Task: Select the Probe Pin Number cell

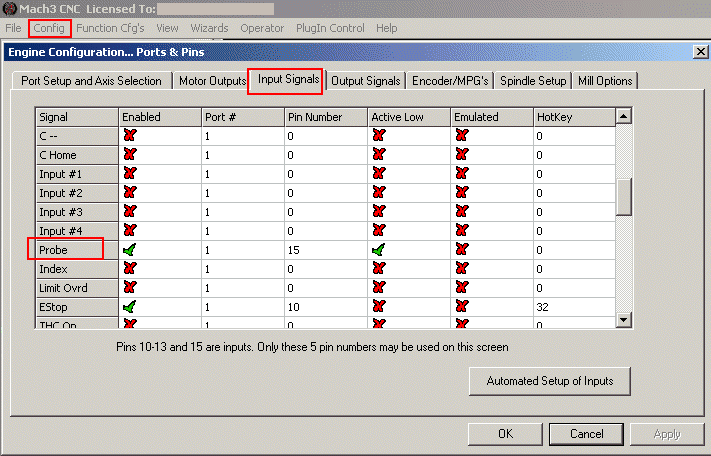Action: coord(324,250)
